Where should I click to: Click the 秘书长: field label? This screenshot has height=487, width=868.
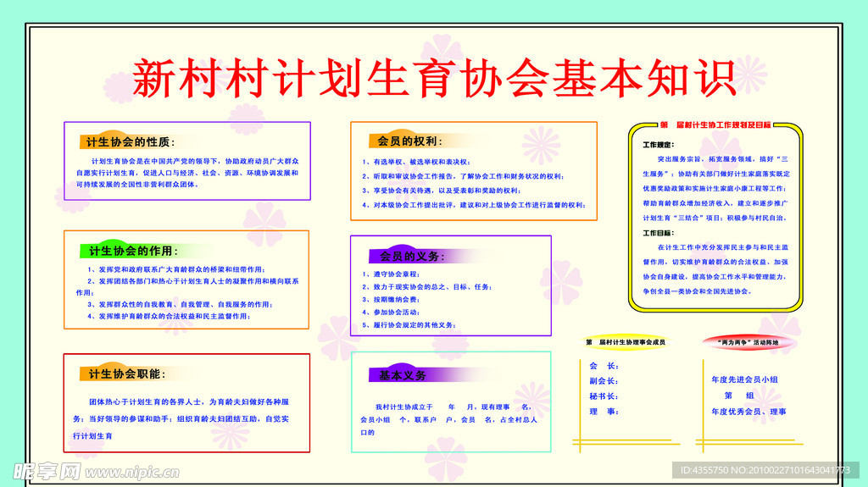(x=604, y=396)
